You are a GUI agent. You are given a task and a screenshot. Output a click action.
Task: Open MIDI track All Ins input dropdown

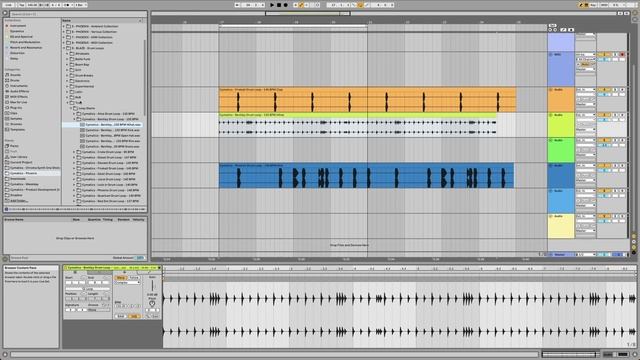click(x=585, y=54)
